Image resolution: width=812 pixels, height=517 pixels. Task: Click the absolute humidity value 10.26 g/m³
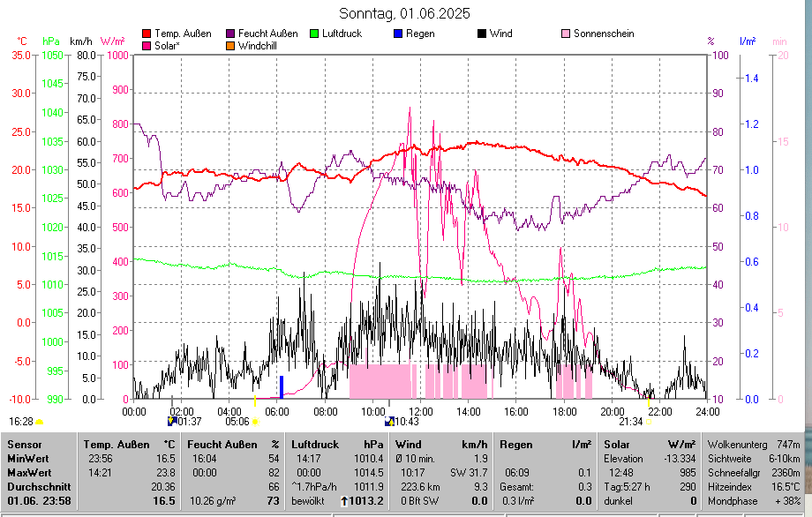(x=213, y=501)
